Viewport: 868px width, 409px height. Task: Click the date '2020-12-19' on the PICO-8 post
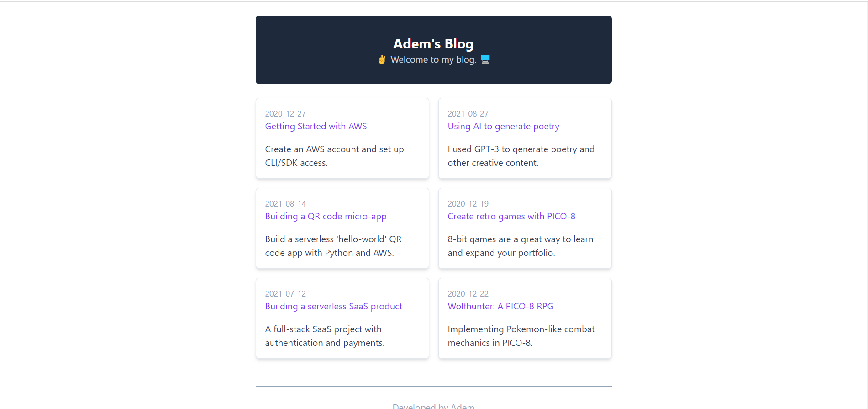click(468, 203)
